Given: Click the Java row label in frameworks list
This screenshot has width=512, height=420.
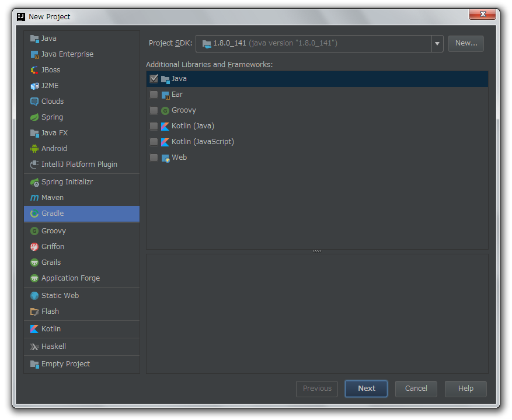Looking at the screenshot, I should (179, 79).
